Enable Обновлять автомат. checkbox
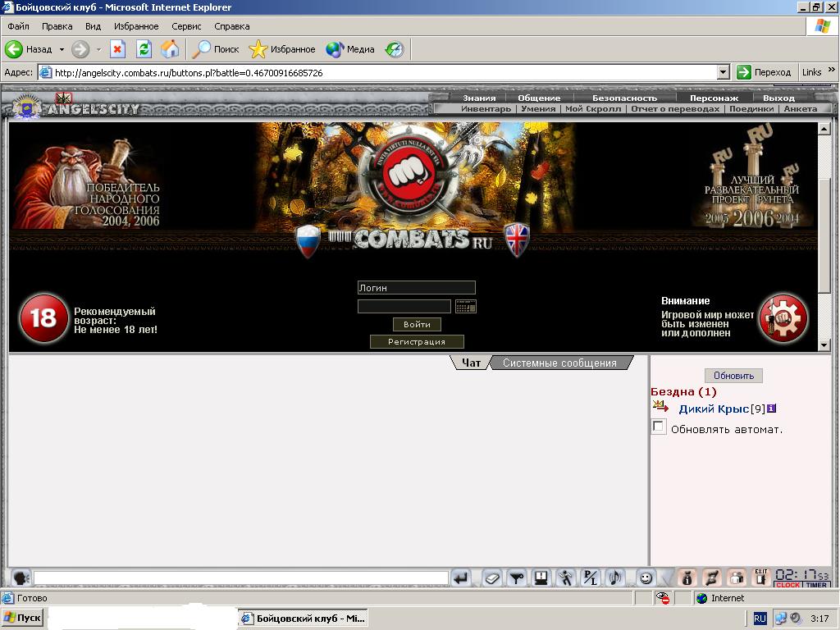Screen dimensions: 840x630 658,427
